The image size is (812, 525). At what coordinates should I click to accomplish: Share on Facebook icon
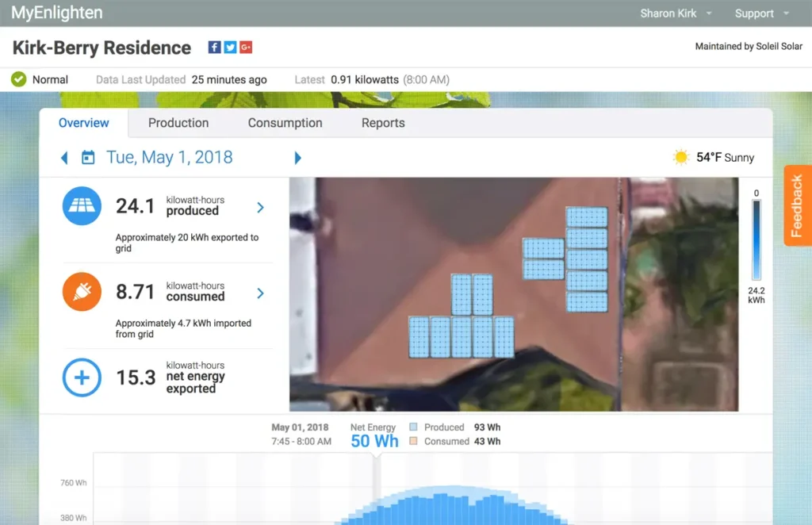pos(214,48)
